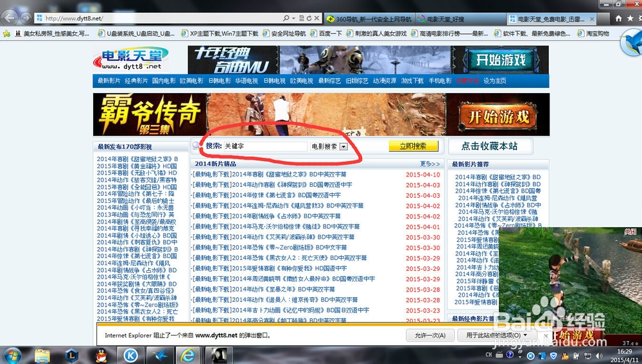Open 国内电影 in site navigation
This screenshot has width=642, height=364.
[164, 81]
